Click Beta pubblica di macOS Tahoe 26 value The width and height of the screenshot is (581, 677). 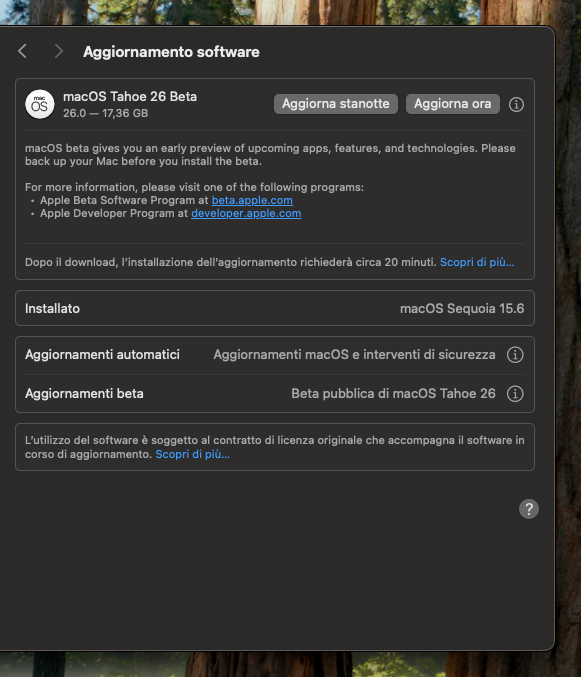(393, 394)
